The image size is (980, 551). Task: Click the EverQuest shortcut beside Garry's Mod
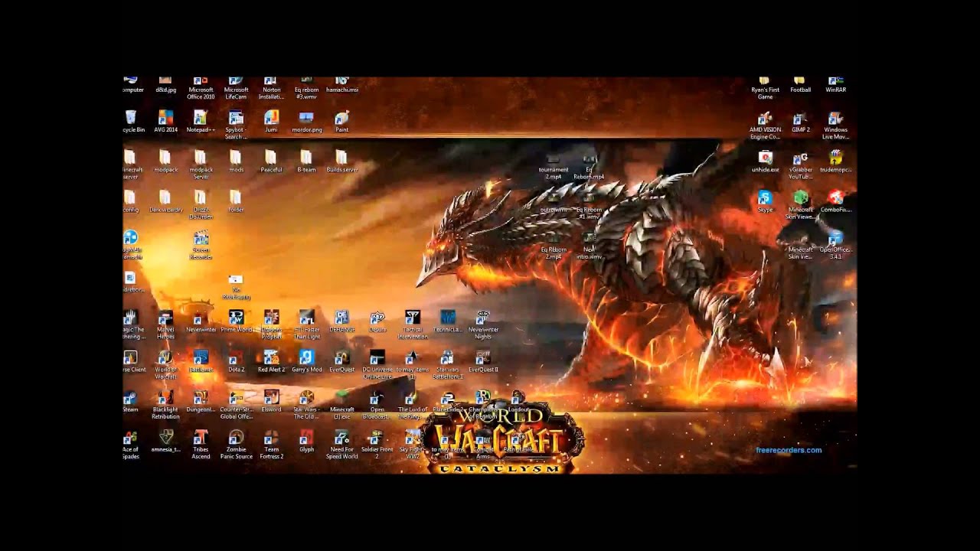point(342,361)
